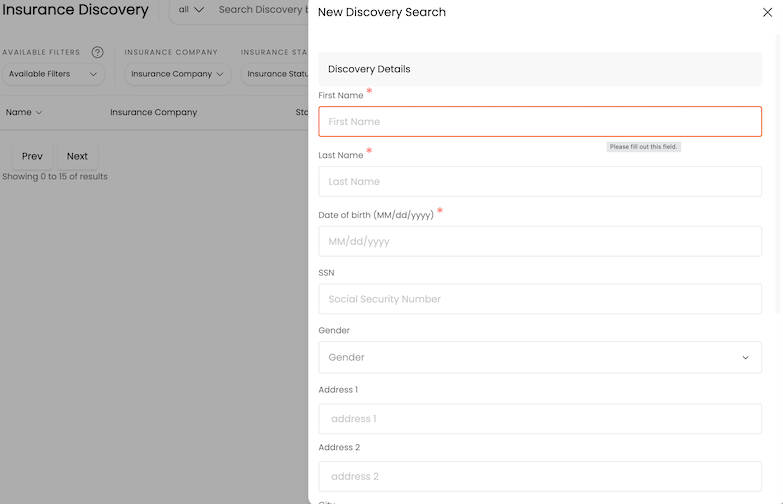
Task: Click the New Discovery Search panel title
Action: click(x=382, y=13)
